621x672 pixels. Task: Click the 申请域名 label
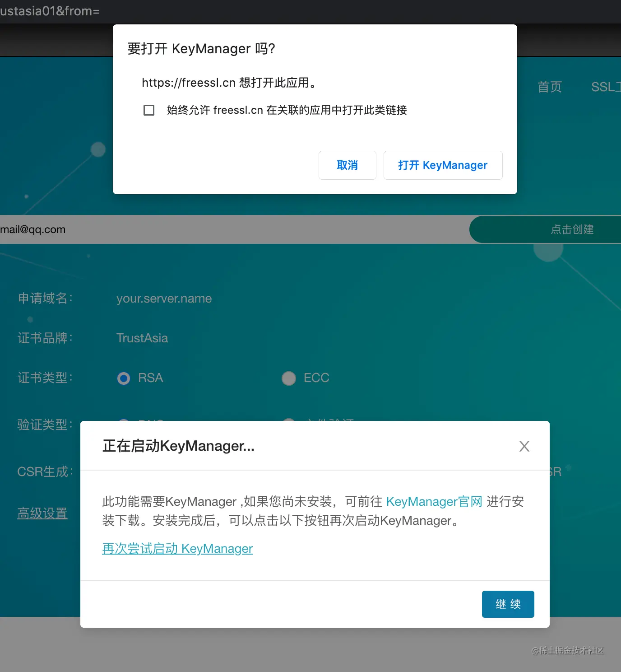45,299
